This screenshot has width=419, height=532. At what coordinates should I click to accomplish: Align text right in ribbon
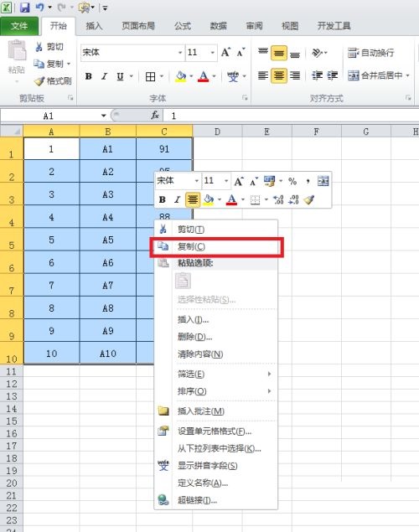coord(295,75)
